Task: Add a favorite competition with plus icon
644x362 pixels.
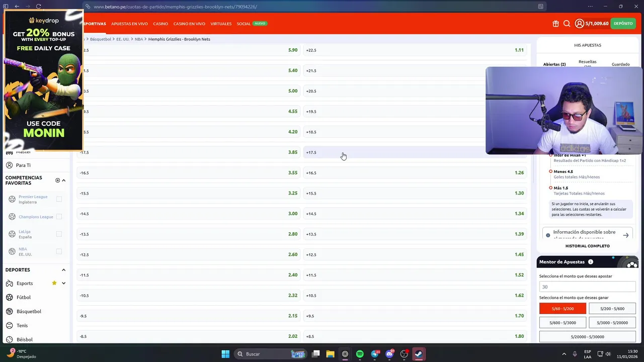Action: (57, 180)
